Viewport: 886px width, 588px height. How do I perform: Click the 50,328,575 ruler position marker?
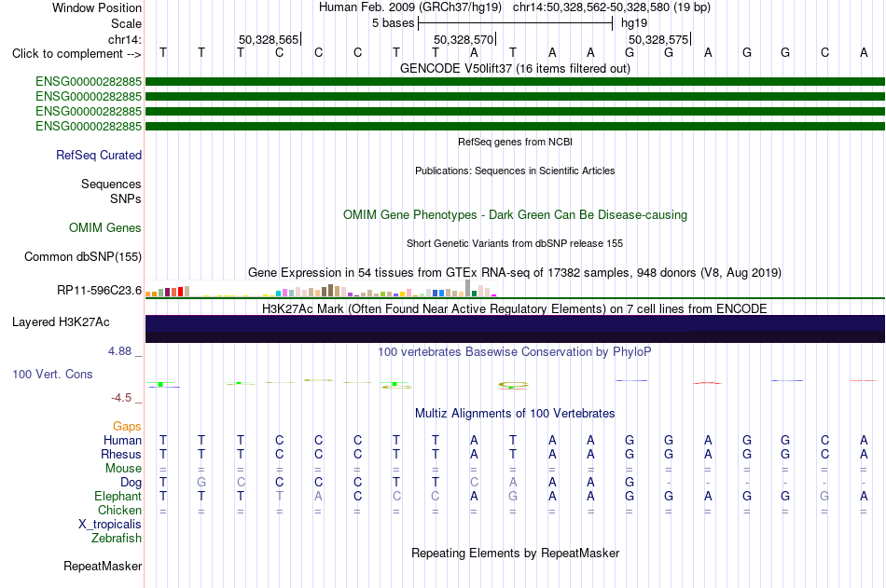click(658, 39)
